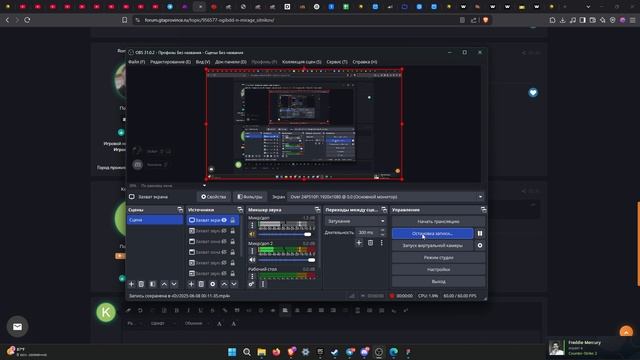Screen dimensions: 640x360
Task: Add a new scene with plus icon
Action: [131, 284]
